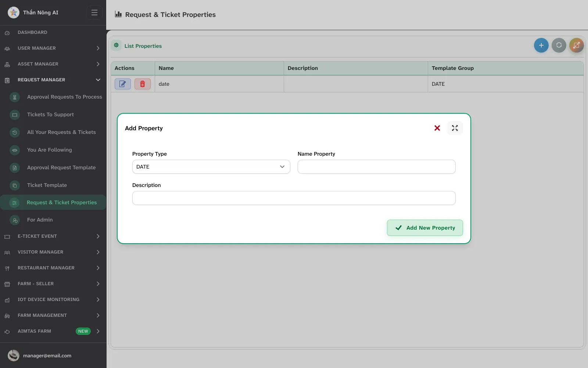The height and width of the screenshot is (368, 588).
Task: Toggle the sidebar hamburger menu
Action: [x=94, y=13]
